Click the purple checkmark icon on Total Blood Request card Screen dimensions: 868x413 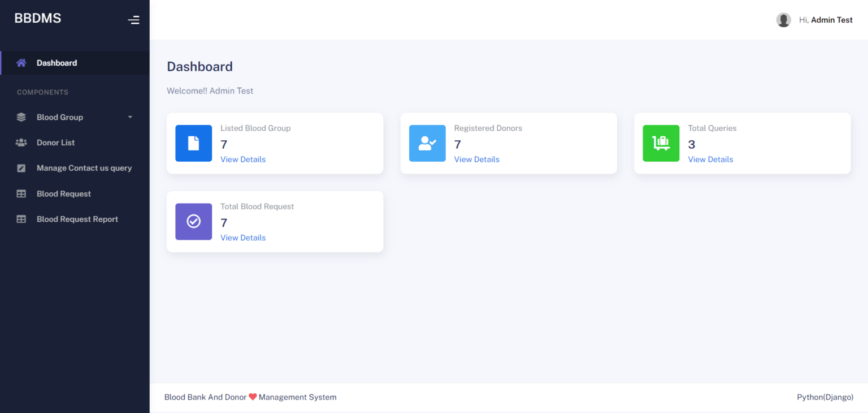point(193,221)
